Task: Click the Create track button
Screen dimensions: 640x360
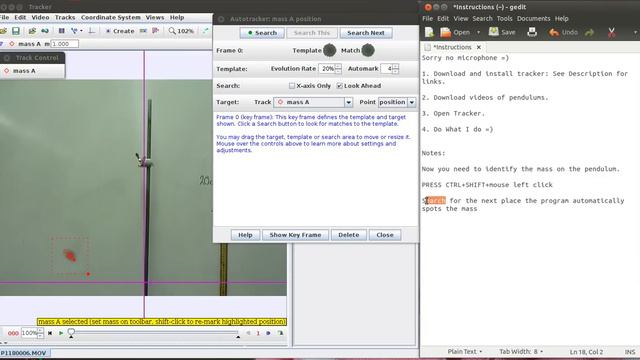Action: click(120, 31)
